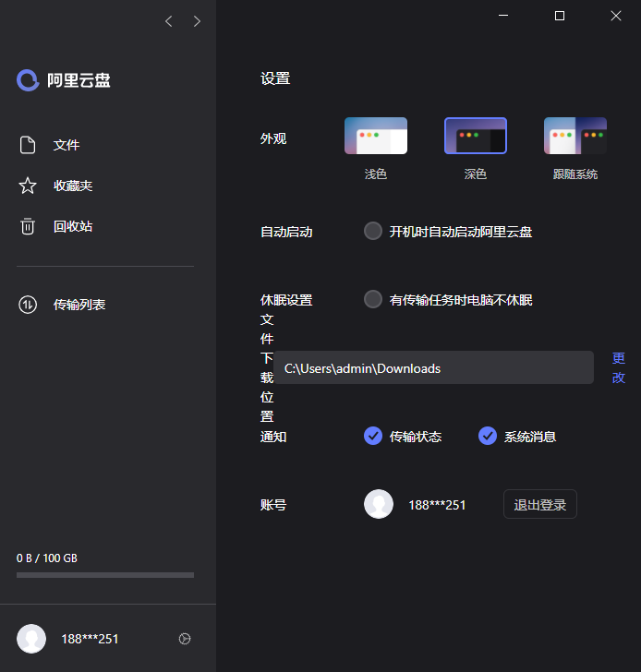Maximize the 阿里云盘 window
This screenshot has height=672, width=641.
pos(560,16)
